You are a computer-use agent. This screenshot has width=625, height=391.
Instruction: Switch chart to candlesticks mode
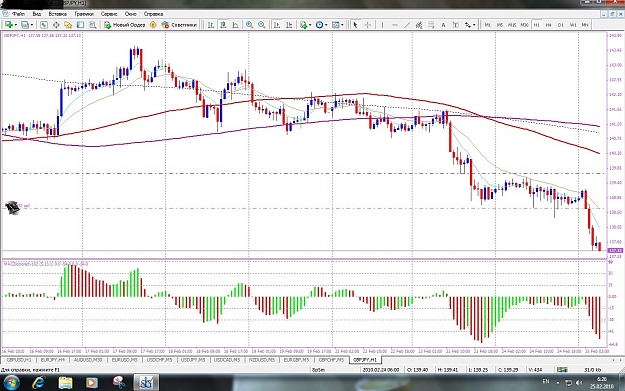click(223, 25)
